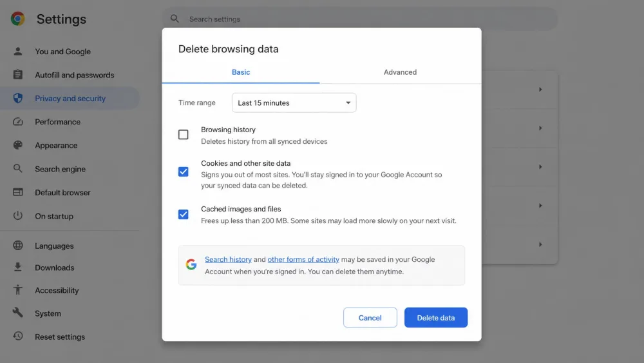
Task: Open System settings
Action: click(x=48, y=313)
